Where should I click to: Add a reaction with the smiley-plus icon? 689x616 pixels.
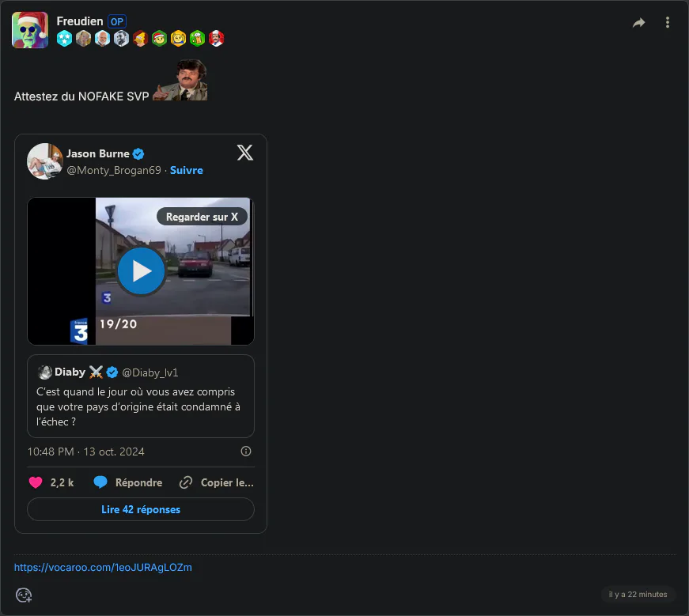pyautogui.click(x=24, y=595)
